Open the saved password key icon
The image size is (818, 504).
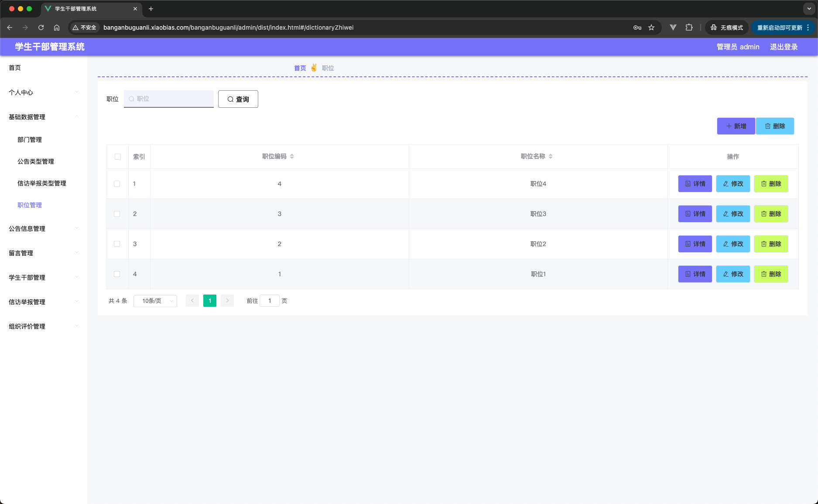coord(637,27)
